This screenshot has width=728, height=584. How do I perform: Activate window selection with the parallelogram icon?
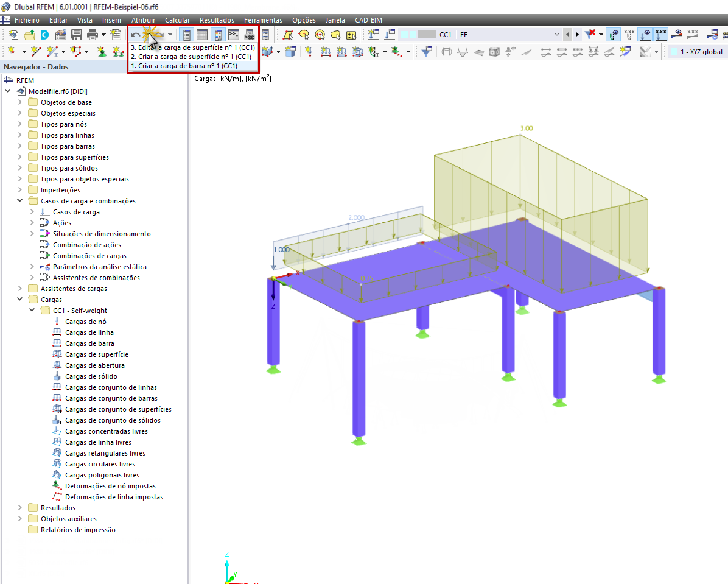[288, 35]
